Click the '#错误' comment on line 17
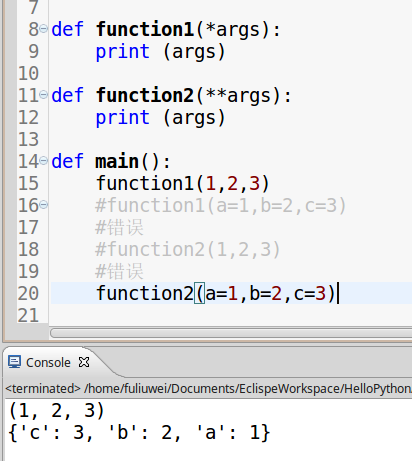 119,227
